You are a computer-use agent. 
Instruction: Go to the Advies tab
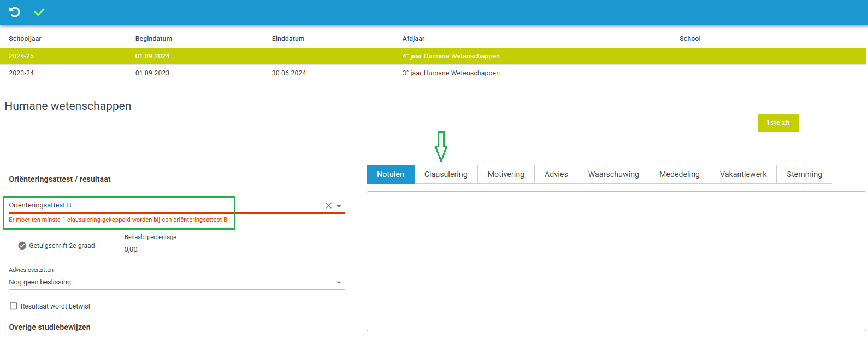pyautogui.click(x=556, y=174)
